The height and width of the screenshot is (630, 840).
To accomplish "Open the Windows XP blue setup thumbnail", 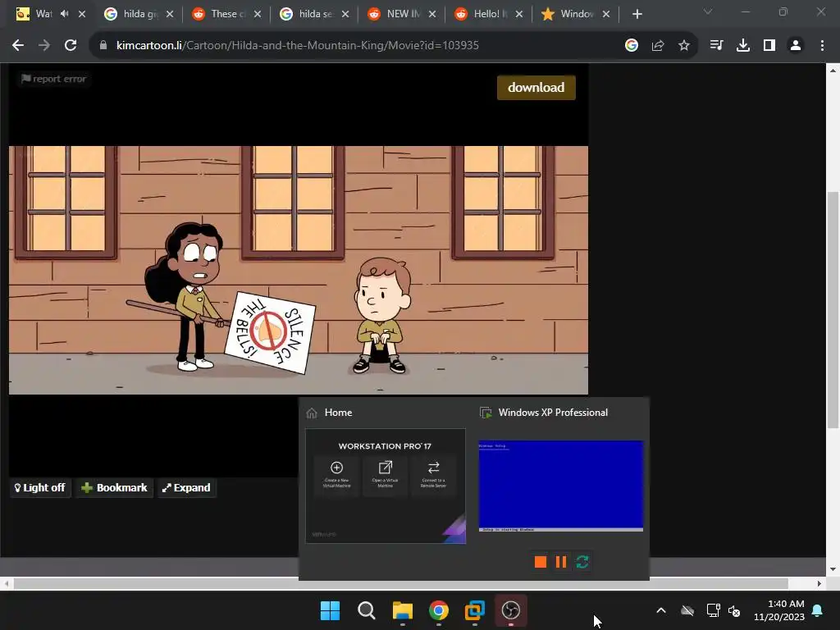I will [560, 486].
